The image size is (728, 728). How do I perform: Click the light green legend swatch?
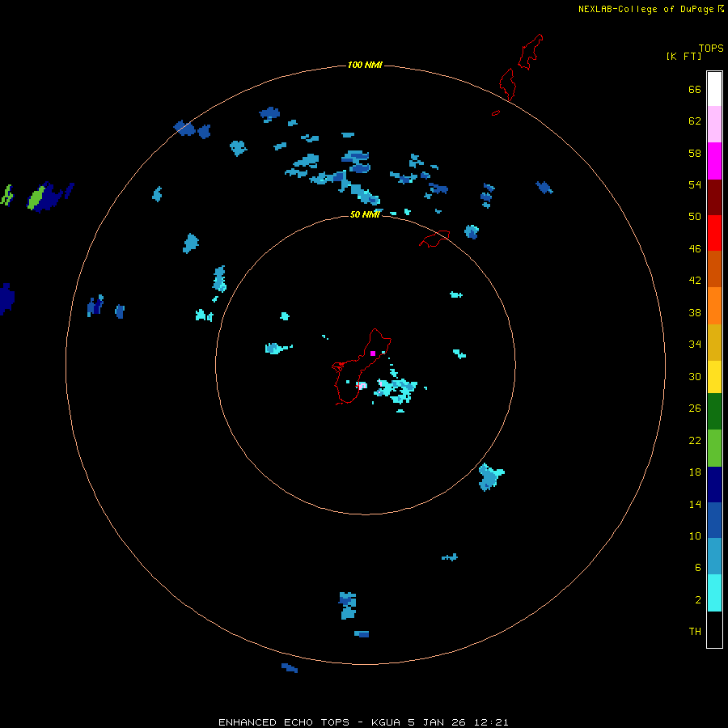pyautogui.click(x=714, y=448)
